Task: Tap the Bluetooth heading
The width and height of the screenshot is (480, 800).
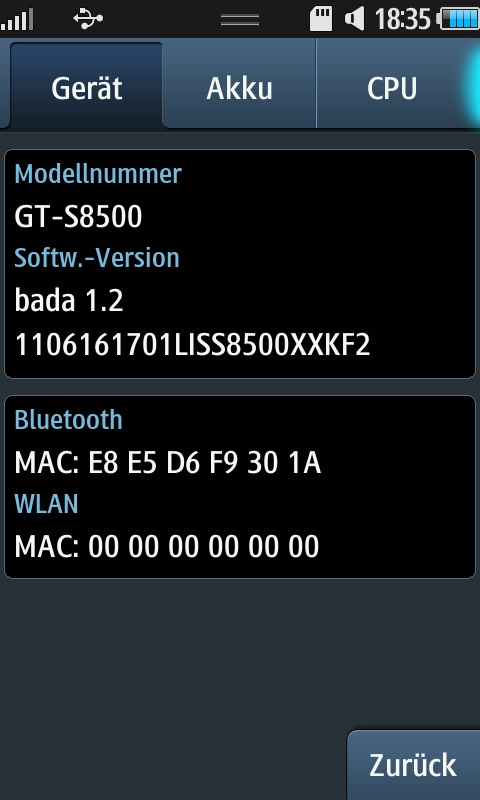Action: click(x=68, y=419)
